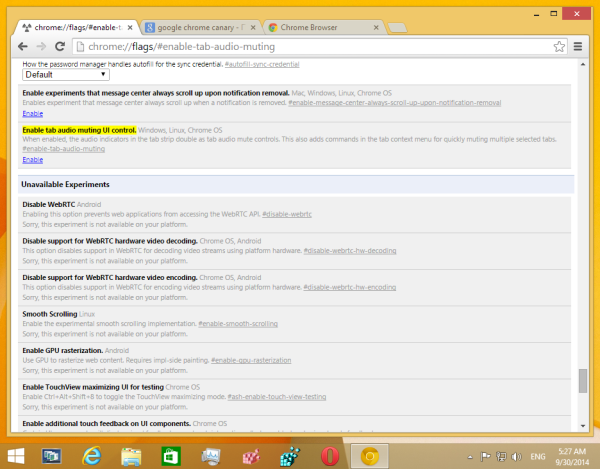Open the chart monitor taskbar icon

point(211,456)
